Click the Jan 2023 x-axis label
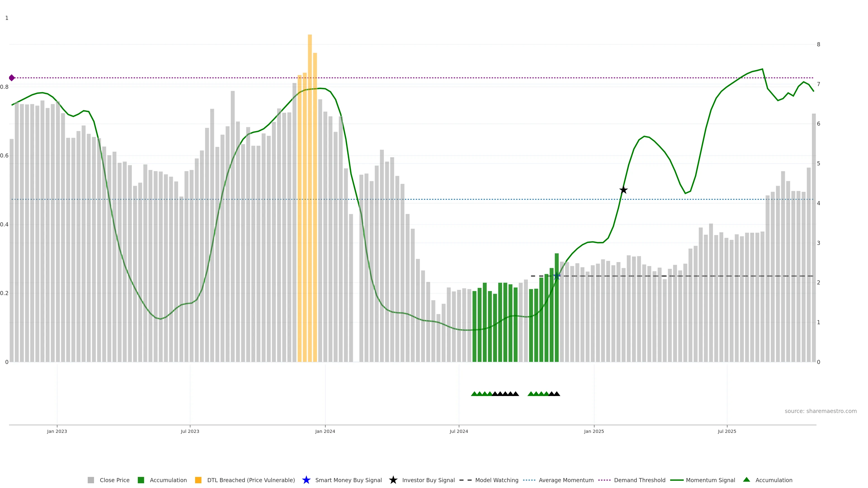This screenshot has height=488, width=868. pyautogui.click(x=57, y=432)
